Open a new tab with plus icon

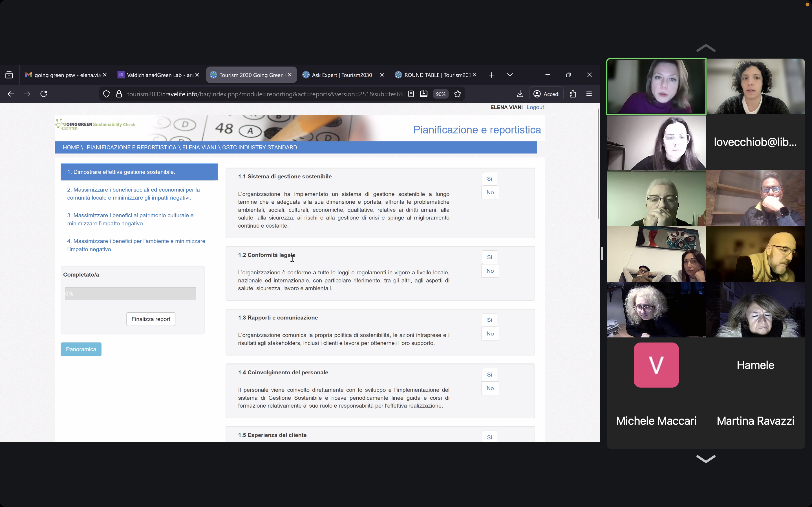click(x=491, y=75)
